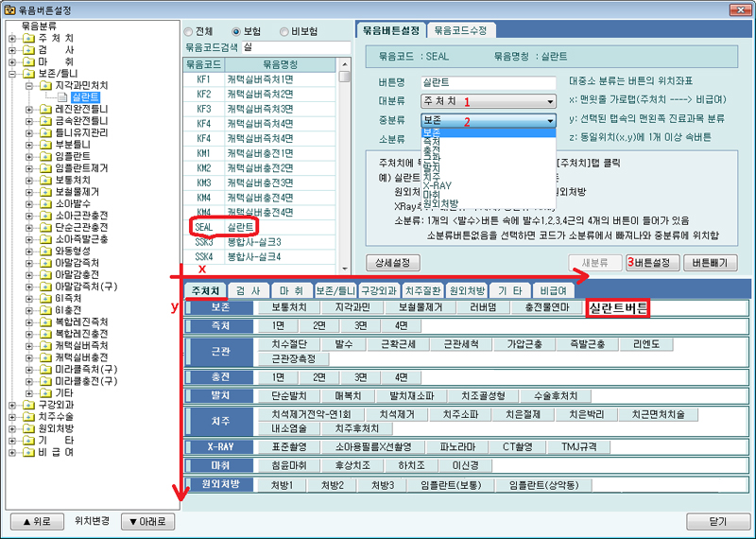Select the 보험 radio button

point(236,31)
